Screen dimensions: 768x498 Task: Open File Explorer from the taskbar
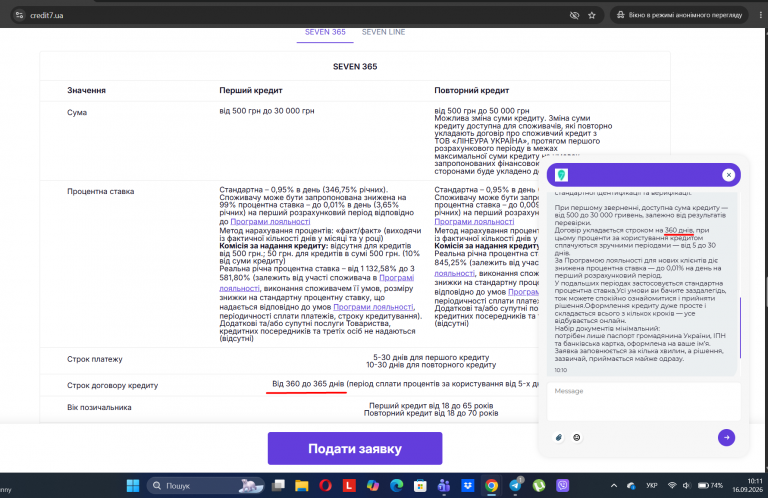click(302, 486)
